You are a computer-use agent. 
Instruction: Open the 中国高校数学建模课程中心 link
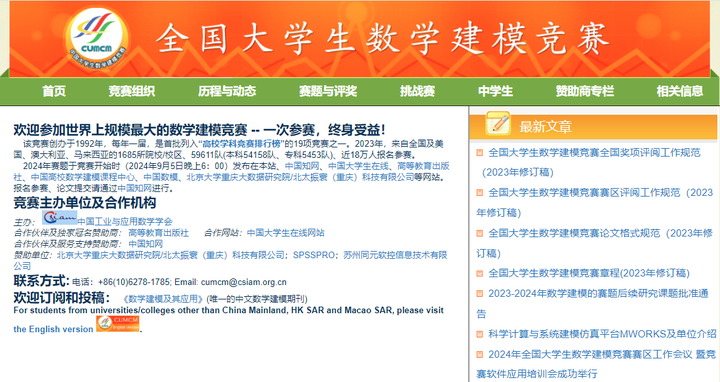tap(83, 177)
